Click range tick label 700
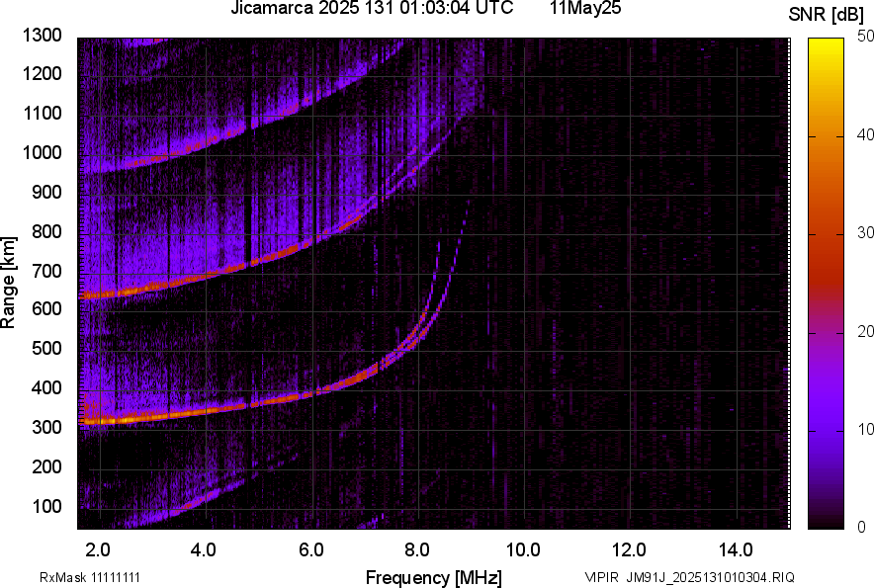 46,271
